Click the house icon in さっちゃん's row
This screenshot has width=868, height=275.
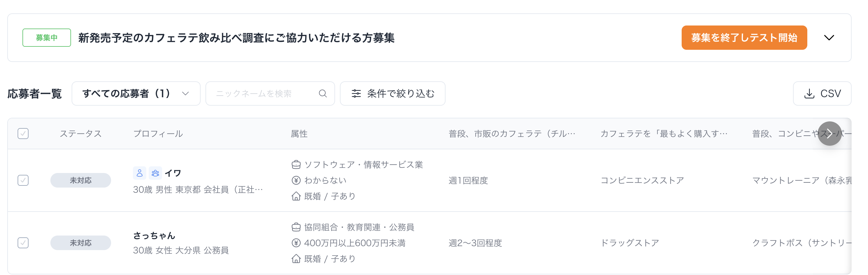(x=296, y=259)
